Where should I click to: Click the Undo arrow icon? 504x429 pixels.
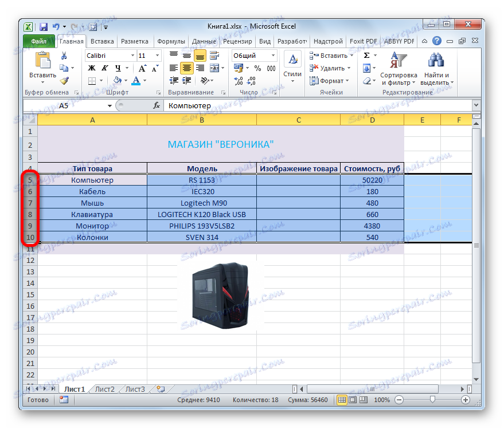coord(56,27)
